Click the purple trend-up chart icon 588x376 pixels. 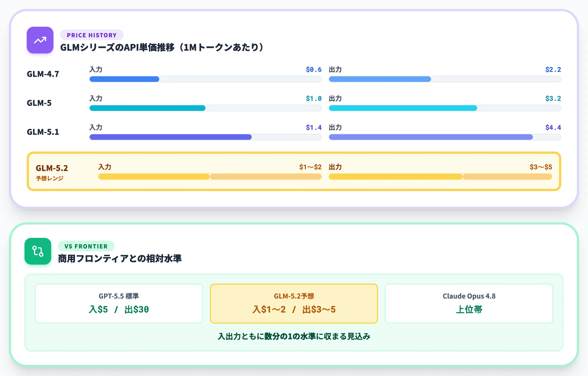point(40,40)
